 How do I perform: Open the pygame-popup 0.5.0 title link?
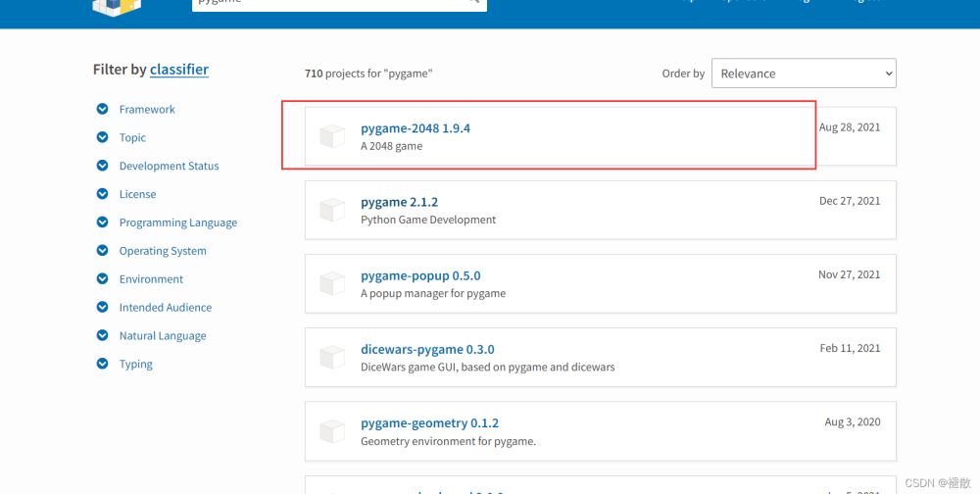click(420, 275)
